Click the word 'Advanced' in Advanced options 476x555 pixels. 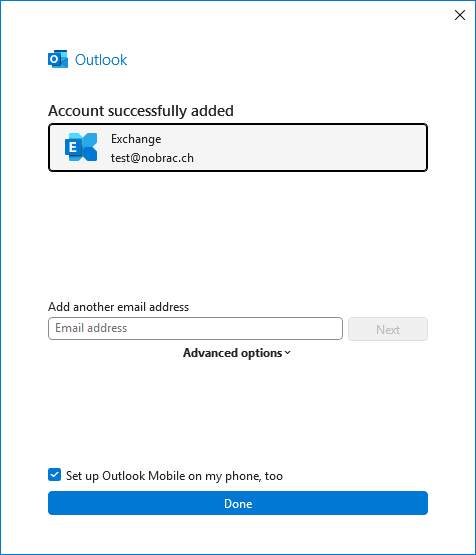click(x=210, y=353)
